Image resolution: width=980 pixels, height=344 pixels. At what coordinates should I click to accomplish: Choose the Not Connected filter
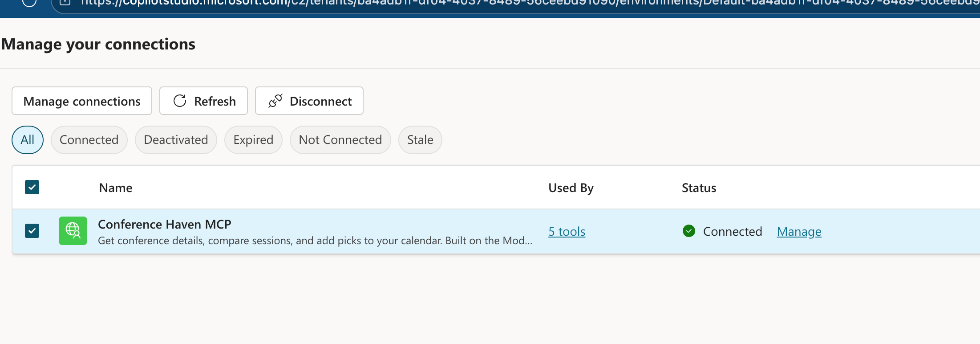[x=340, y=140]
